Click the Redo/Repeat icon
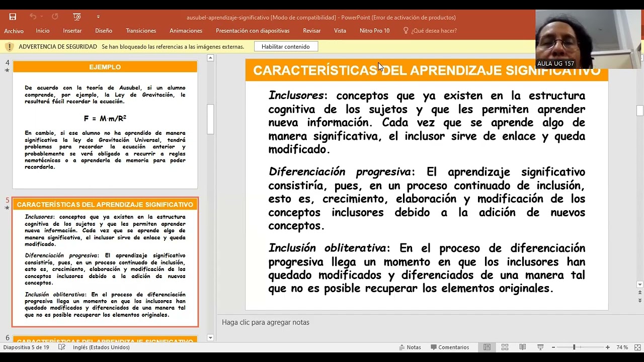Screen dimensions: 644x362 click(x=55, y=17)
